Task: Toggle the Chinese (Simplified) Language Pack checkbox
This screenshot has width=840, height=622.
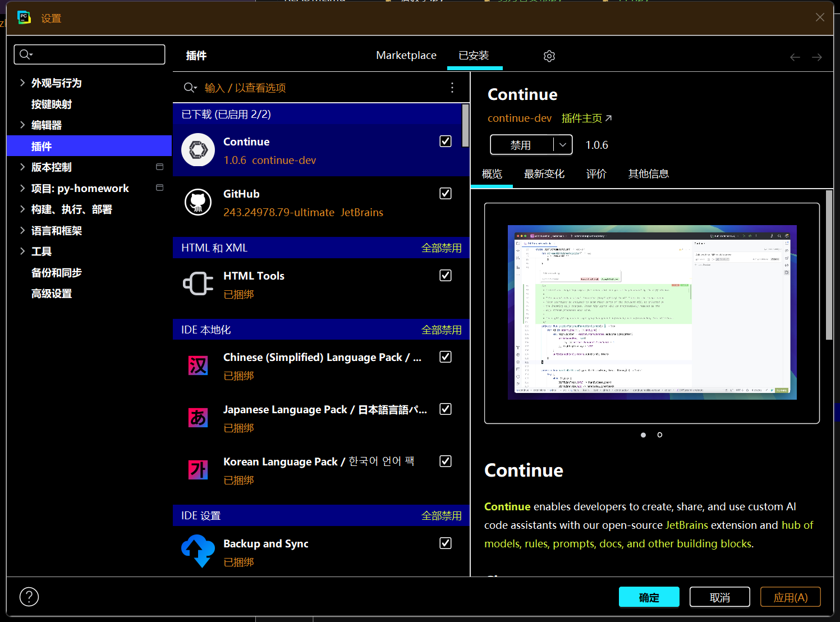Action: (x=446, y=357)
